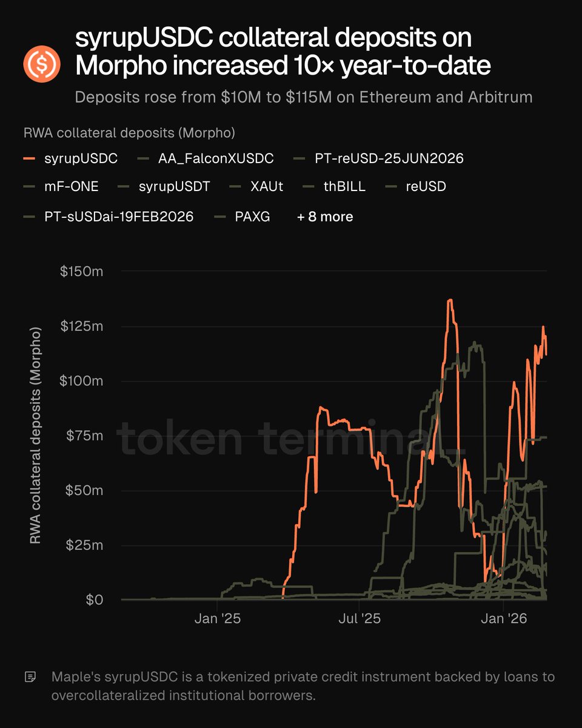Show the syrupUSDT series
Screen dimensions: 582x728
click(173, 187)
